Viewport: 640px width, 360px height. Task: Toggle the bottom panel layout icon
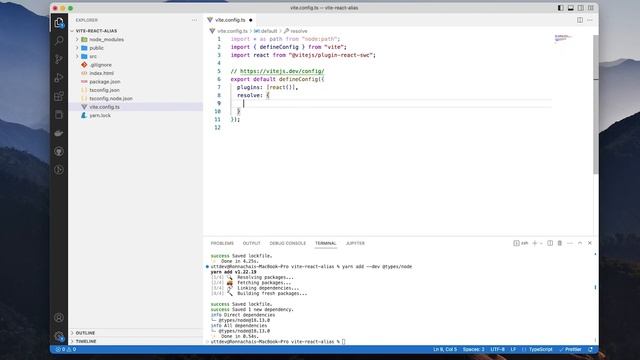(571, 8)
